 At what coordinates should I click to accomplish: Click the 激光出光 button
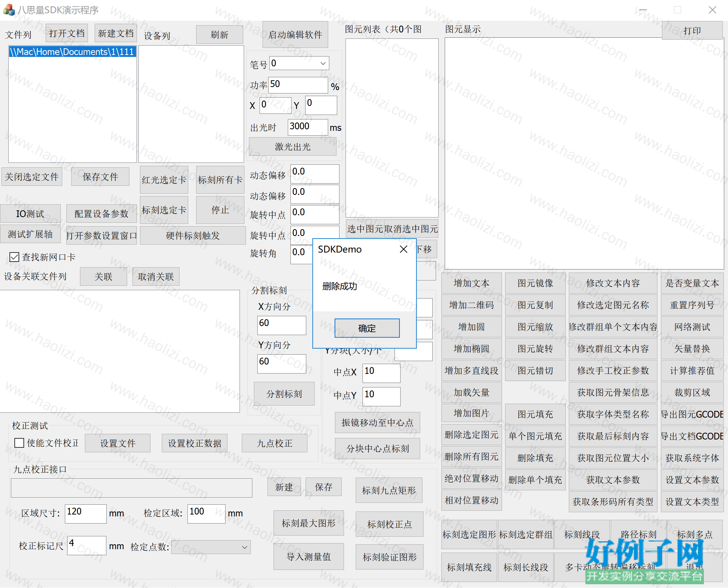293,147
